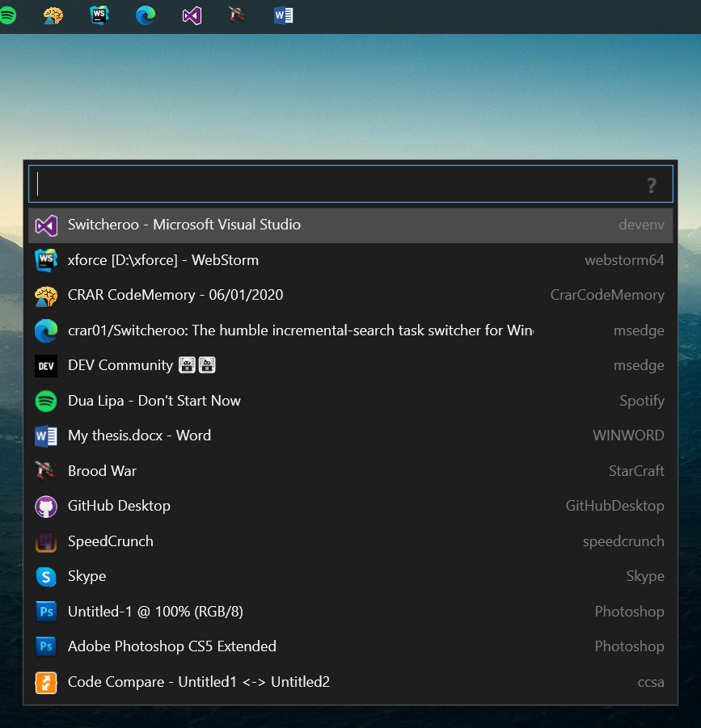The image size is (701, 728).
Task: Select the SpeedCrunch entry
Action: 351,542
